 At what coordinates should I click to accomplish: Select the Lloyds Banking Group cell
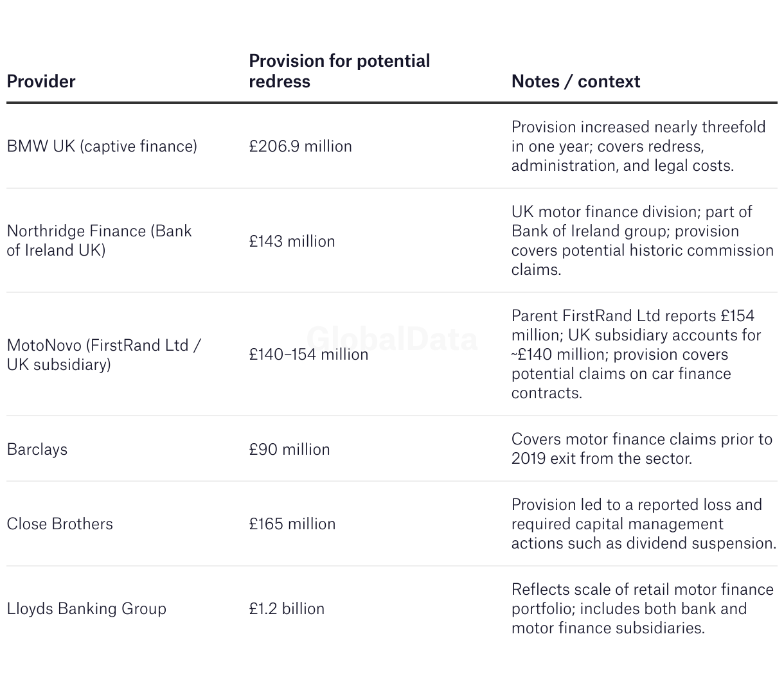pos(86,609)
